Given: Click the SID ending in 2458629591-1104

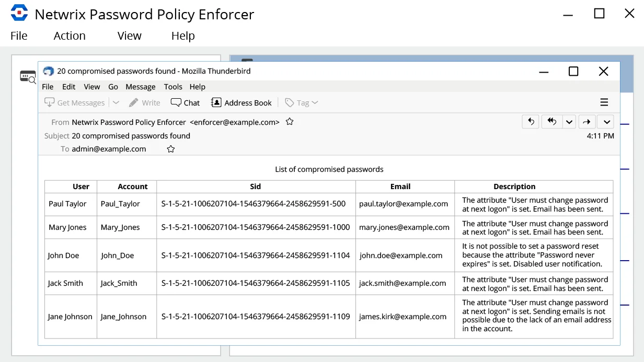Looking at the screenshot, I should (256, 255).
